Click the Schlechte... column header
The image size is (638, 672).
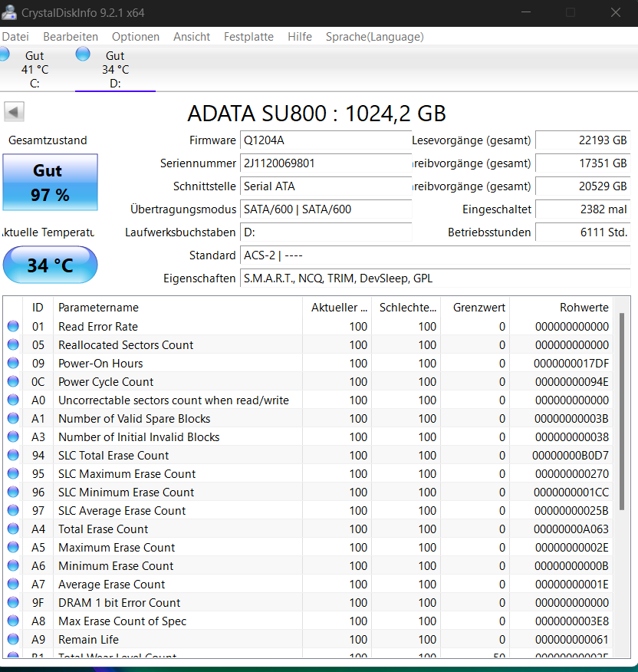(x=406, y=308)
